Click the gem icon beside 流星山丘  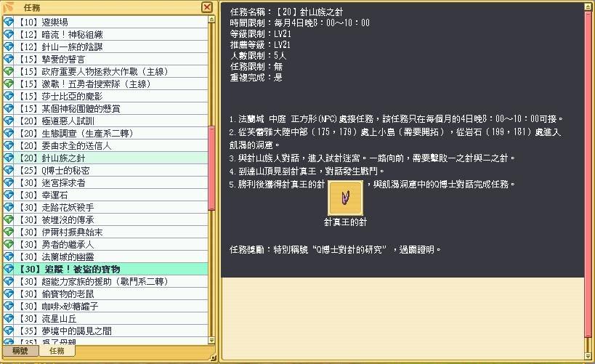[9, 318]
